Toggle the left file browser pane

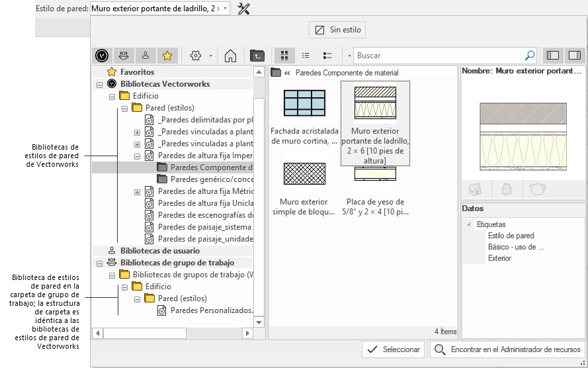(x=553, y=56)
